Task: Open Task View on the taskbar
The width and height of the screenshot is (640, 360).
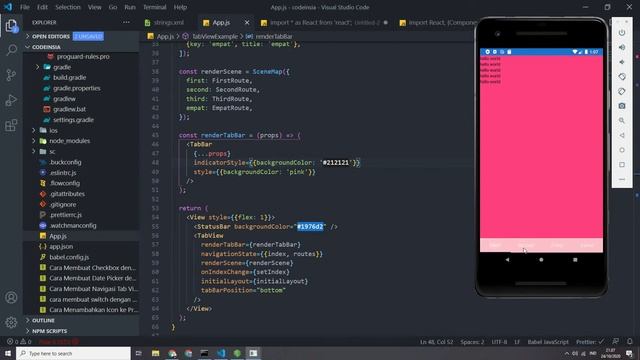Action: (139, 353)
